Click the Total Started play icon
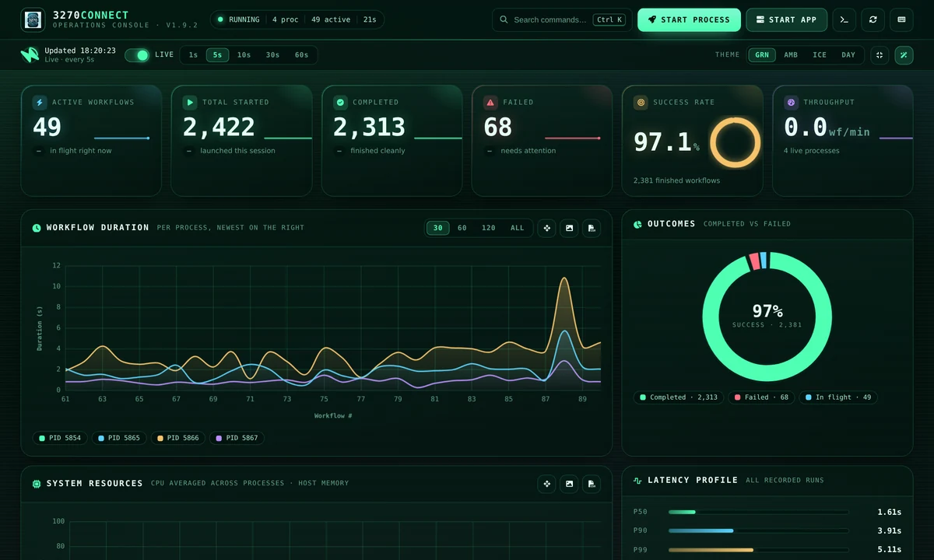This screenshot has height=560, width=934. click(x=190, y=103)
